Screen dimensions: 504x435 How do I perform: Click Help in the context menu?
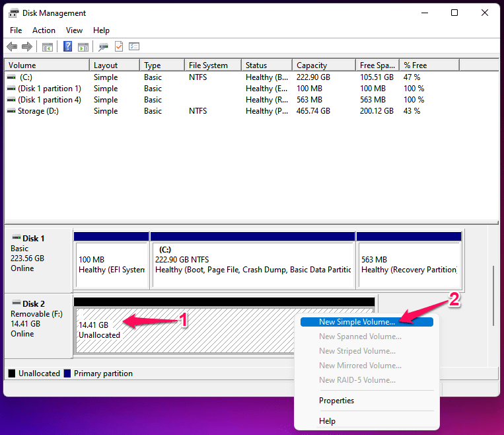[x=327, y=421]
